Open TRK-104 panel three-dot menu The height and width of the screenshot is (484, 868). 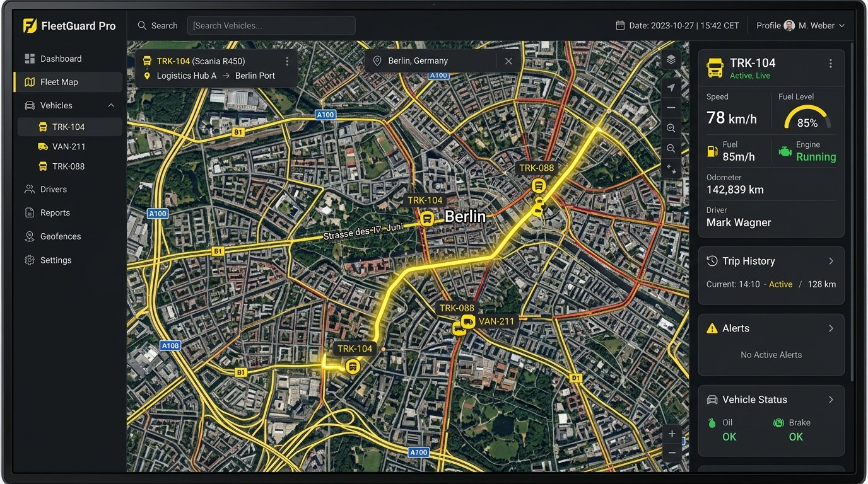coord(831,64)
